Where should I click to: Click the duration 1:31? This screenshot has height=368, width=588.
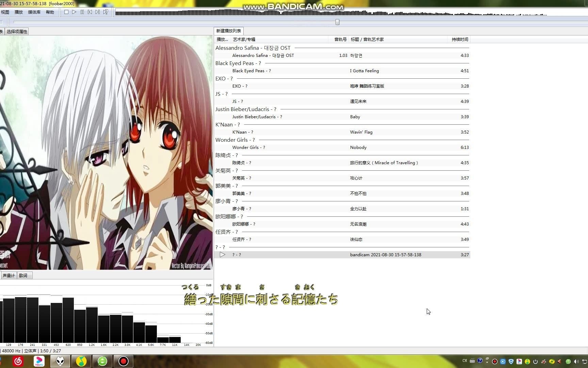[x=464, y=209]
